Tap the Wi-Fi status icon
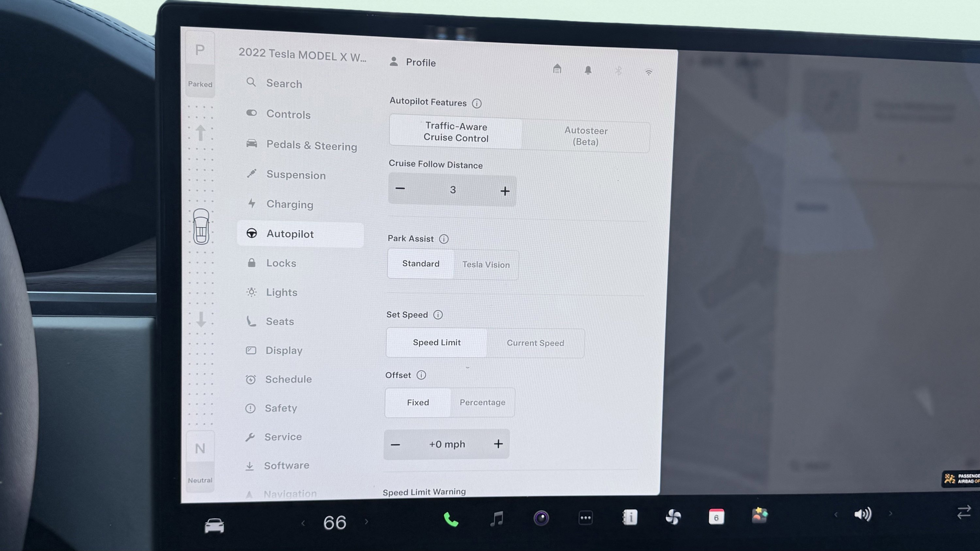This screenshot has height=551, width=980. pyautogui.click(x=649, y=72)
